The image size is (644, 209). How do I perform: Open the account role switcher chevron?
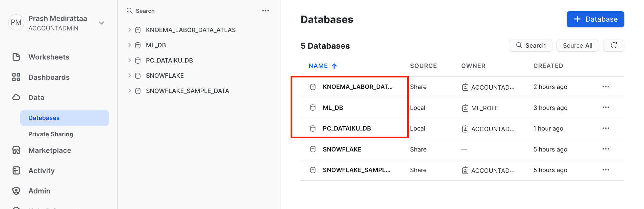pyautogui.click(x=101, y=23)
